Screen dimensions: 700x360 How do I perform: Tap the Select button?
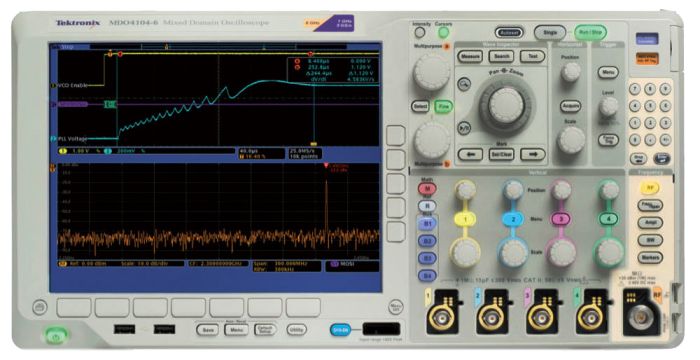[x=420, y=106]
